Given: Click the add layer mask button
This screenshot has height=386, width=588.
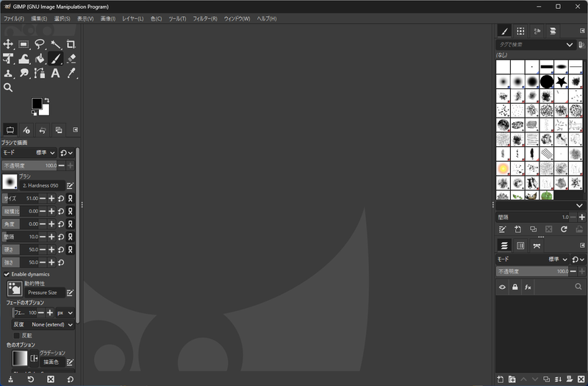Looking at the screenshot, I should (x=569, y=379).
